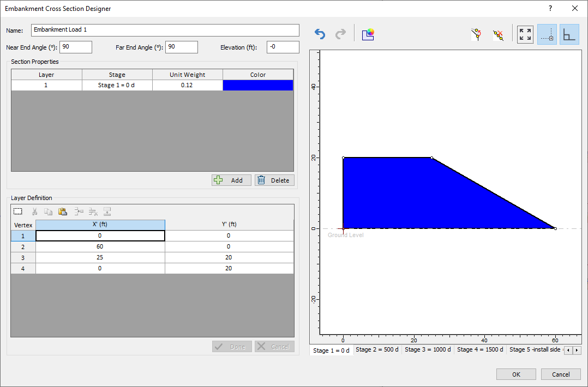
Task: Open the help menu with the question mark
Action: [550, 8]
